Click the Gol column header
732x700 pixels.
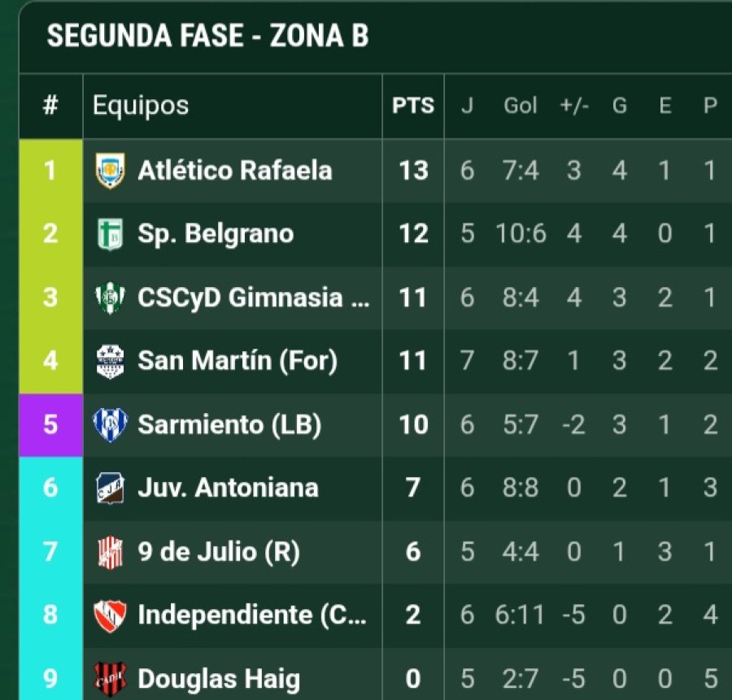point(521,106)
